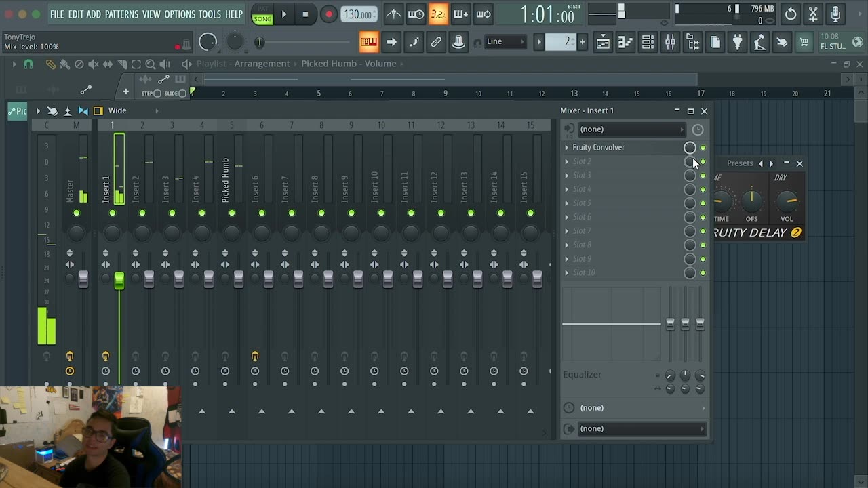Click the arrow icon next to piano roll
The height and width of the screenshot is (488, 868).
pyautogui.click(x=391, y=42)
